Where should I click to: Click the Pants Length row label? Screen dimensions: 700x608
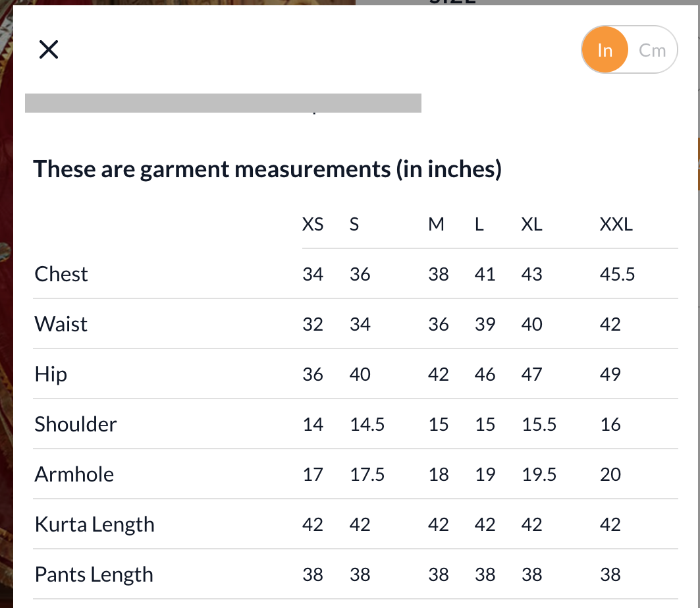click(x=94, y=574)
